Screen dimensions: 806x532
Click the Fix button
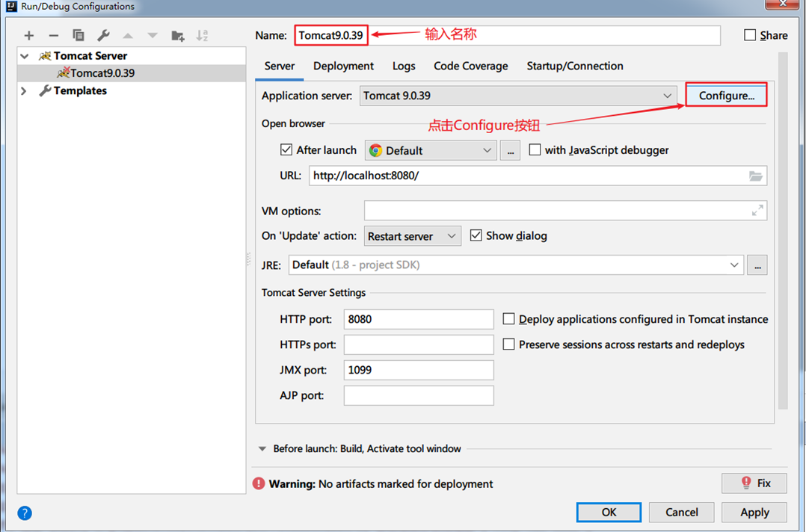[x=754, y=483]
